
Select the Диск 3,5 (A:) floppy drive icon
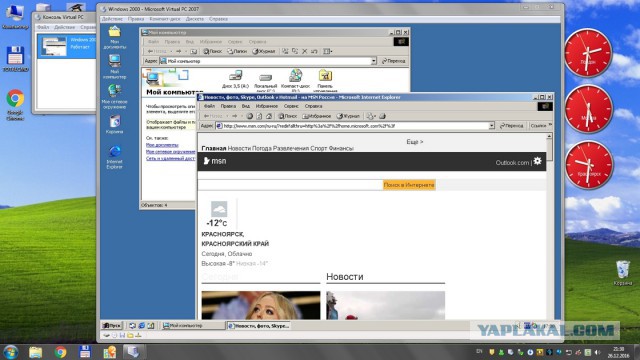[x=236, y=79]
